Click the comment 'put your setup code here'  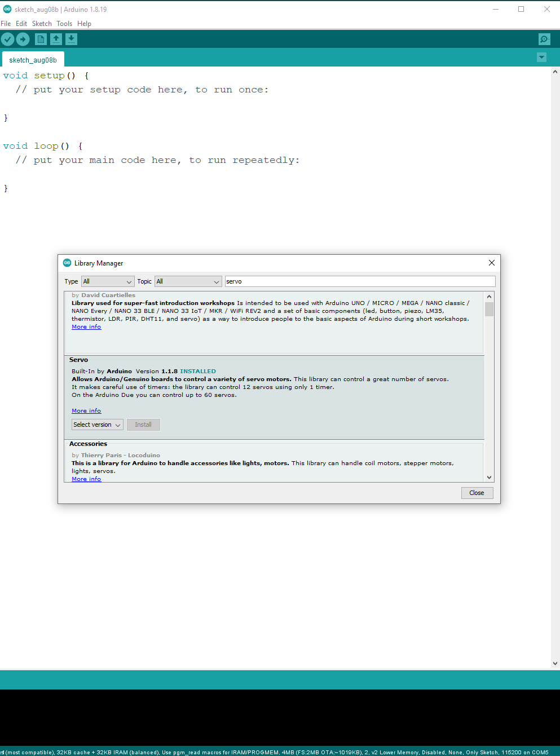coord(142,90)
